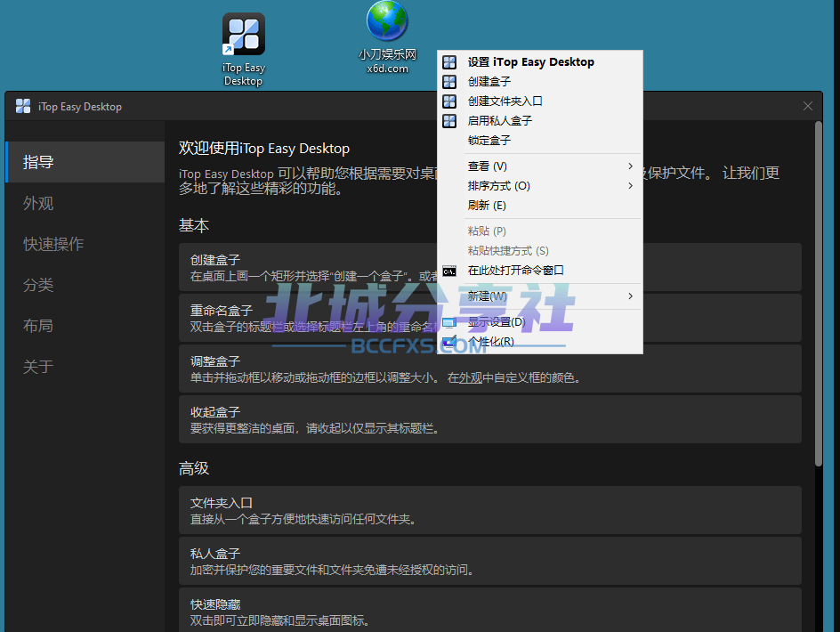Click the 基本 section heading
840x632 pixels.
pyautogui.click(x=193, y=225)
